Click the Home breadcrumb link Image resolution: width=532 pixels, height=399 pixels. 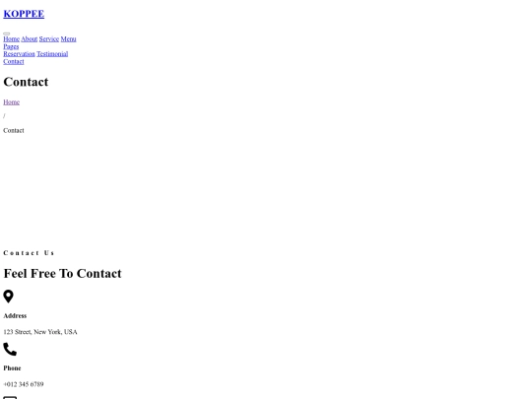11,102
